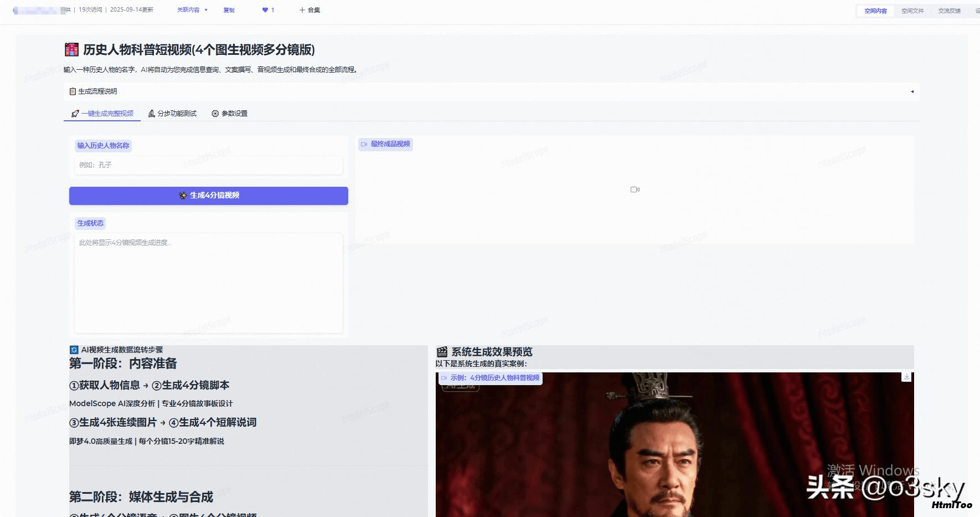Click the 19次访问 text

90,10
